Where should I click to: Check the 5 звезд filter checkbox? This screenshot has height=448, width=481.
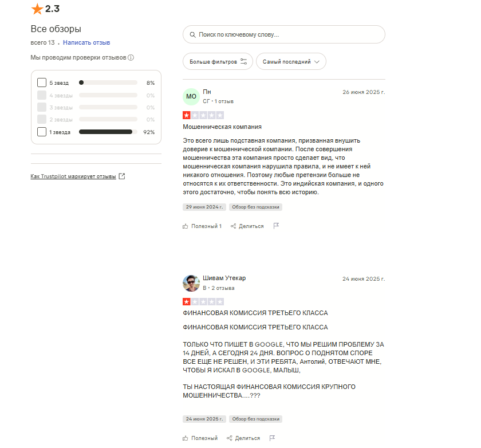(42, 82)
